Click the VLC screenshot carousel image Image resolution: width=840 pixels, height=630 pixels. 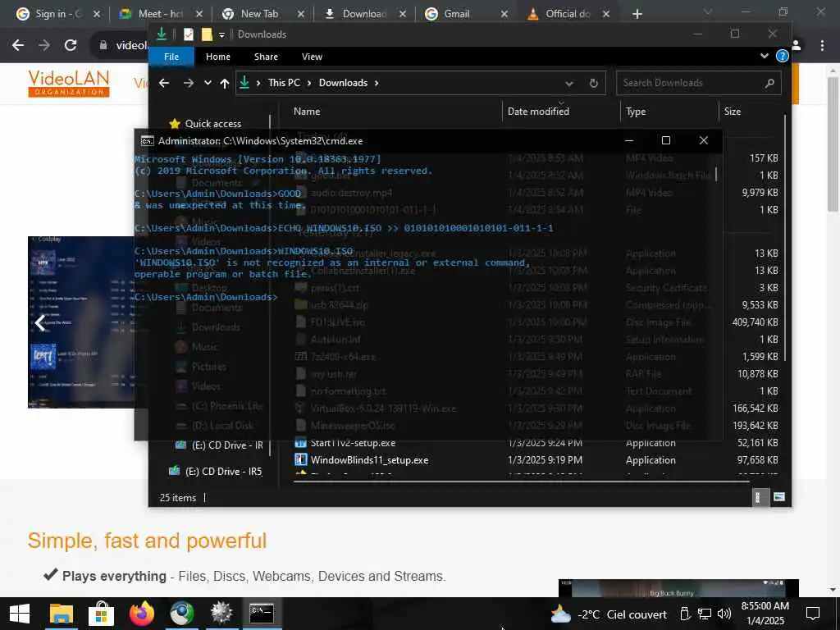coord(81,322)
